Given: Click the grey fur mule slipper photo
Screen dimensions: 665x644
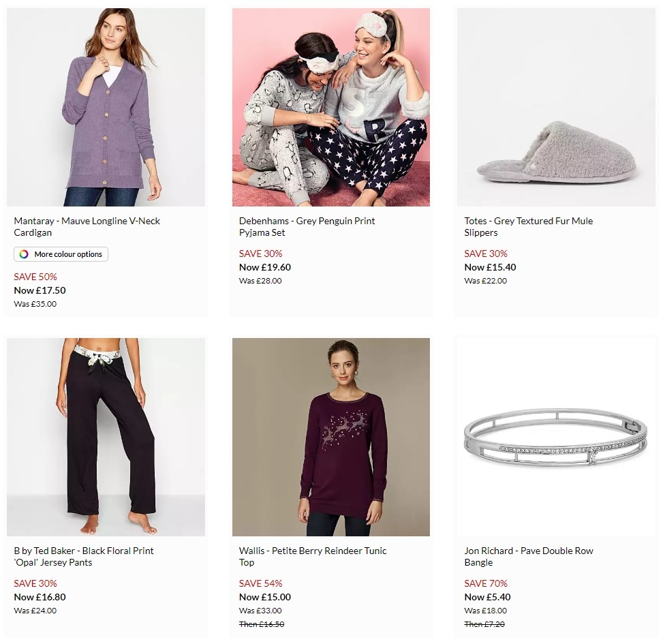Looking at the screenshot, I should 555,106.
